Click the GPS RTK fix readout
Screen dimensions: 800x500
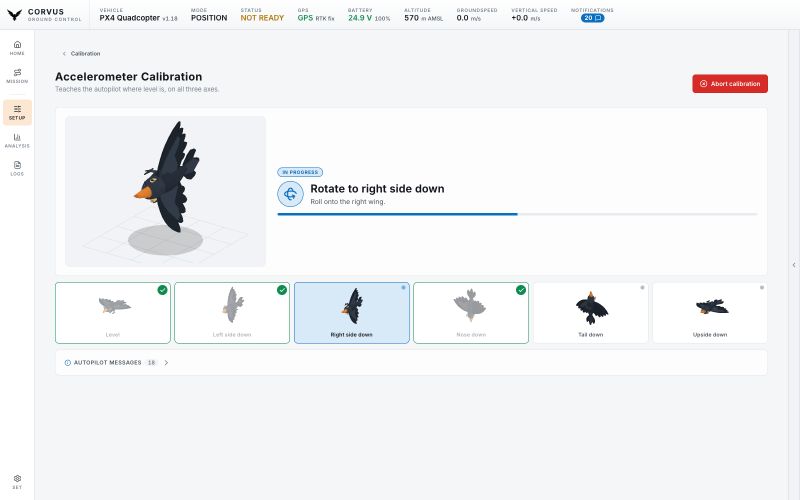316,18
